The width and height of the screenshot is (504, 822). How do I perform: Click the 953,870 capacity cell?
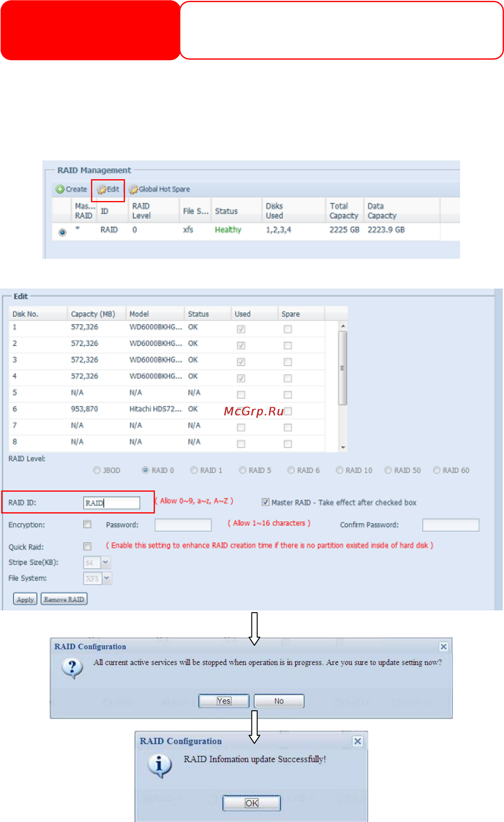click(84, 409)
